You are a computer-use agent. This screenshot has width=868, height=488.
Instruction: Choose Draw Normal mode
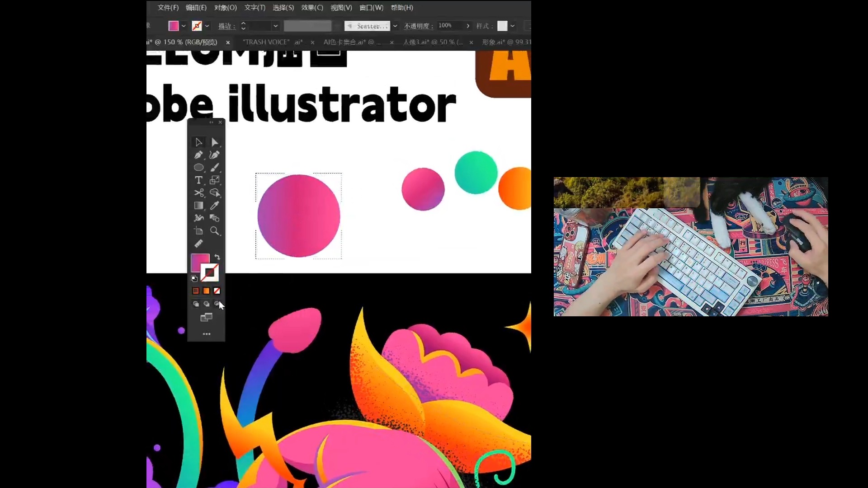196,304
